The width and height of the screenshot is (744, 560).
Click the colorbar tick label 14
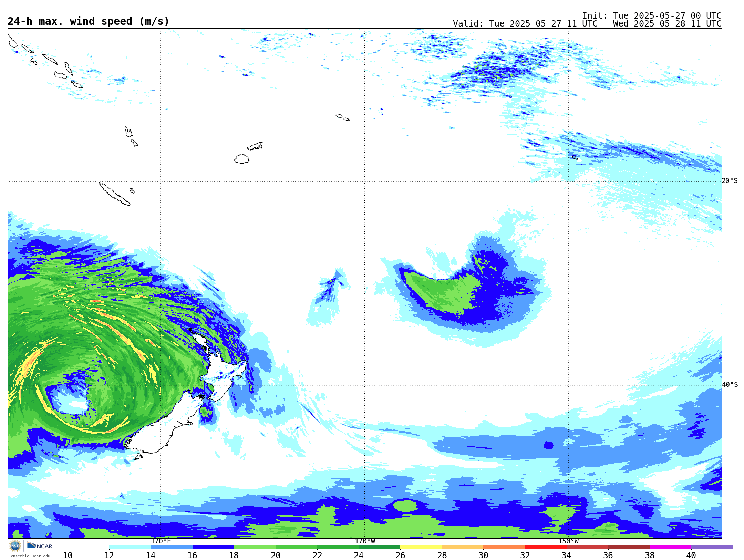(151, 555)
